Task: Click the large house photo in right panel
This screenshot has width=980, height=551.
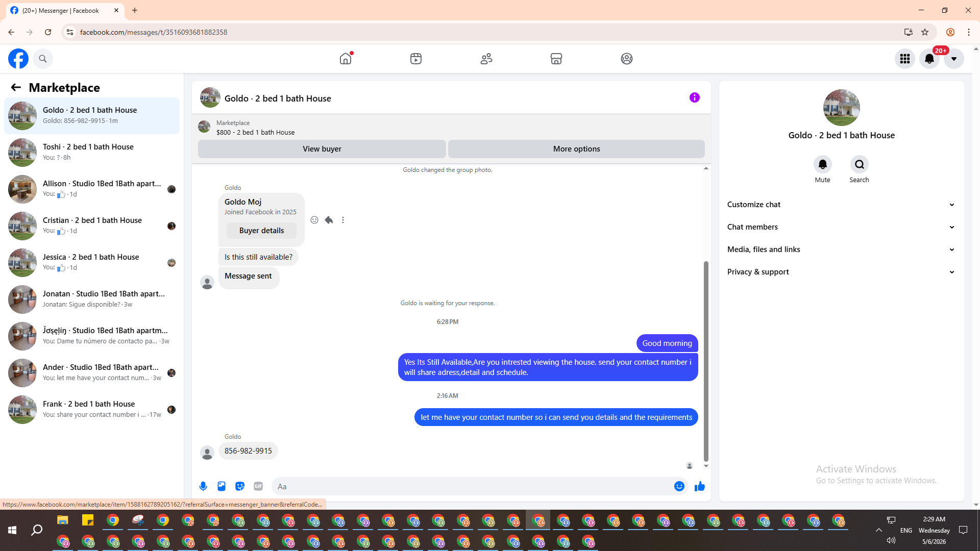Action: tap(842, 108)
